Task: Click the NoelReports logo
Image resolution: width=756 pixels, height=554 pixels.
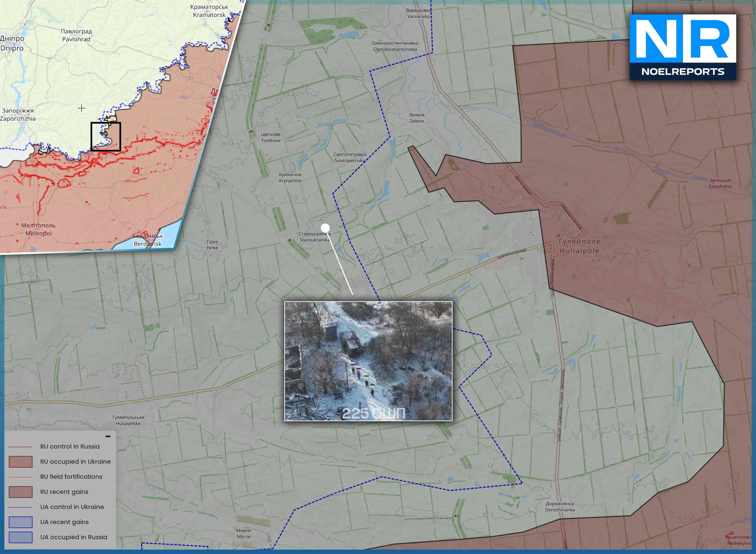Action: click(x=683, y=47)
